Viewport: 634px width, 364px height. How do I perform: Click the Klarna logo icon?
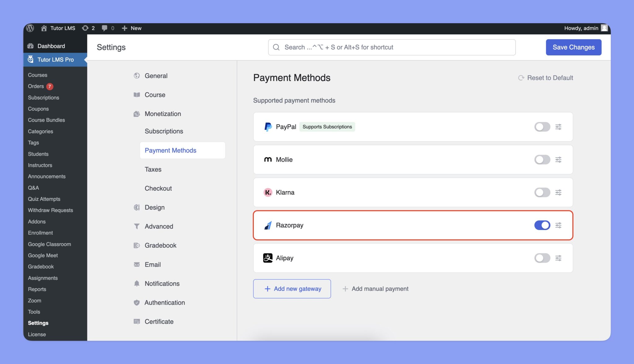tap(267, 192)
